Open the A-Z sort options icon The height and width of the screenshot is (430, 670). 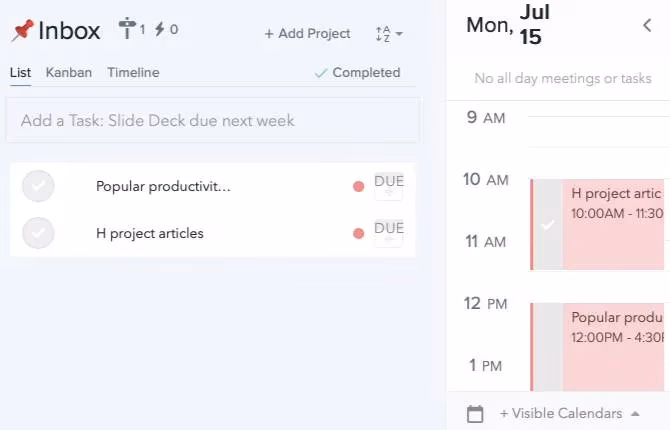click(x=383, y=34)
